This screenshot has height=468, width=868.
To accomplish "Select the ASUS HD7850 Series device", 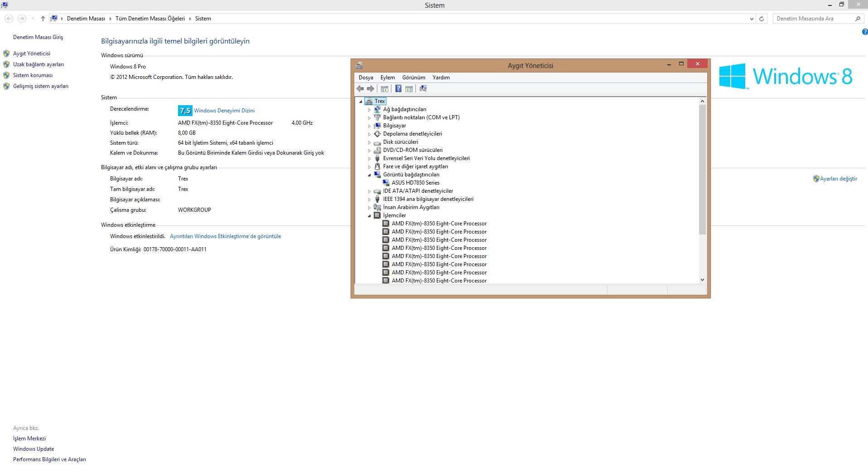I will [x=415, y=183].
